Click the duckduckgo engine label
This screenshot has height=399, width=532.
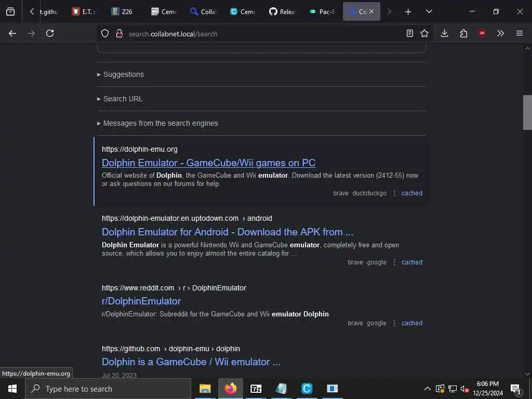[x=369, y=193]
